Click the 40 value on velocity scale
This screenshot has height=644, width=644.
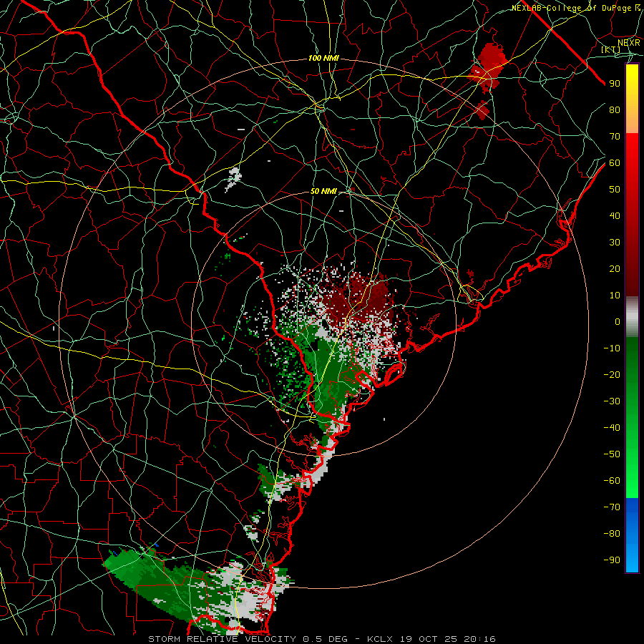coord(615,216)
